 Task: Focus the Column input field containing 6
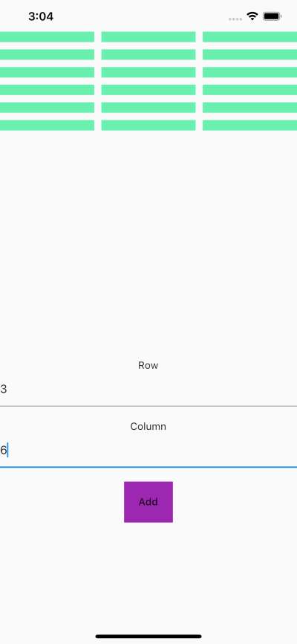148,451
